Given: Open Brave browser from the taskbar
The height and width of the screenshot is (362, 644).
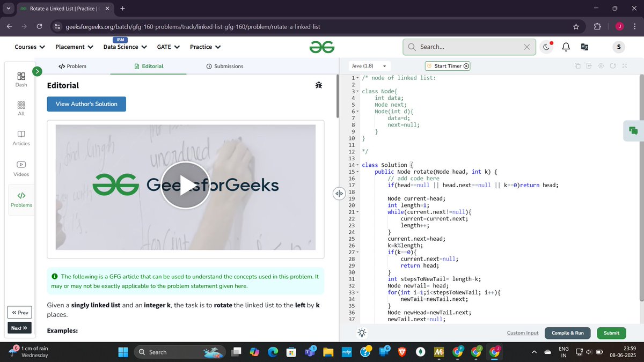Looking at the screenshot, I should 402,352.
